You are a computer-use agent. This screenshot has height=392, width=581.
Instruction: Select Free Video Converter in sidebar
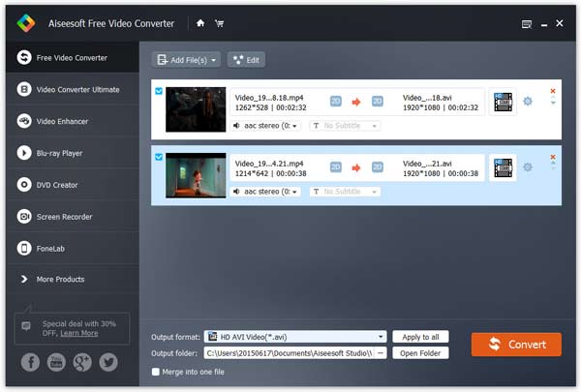(73, 57)
